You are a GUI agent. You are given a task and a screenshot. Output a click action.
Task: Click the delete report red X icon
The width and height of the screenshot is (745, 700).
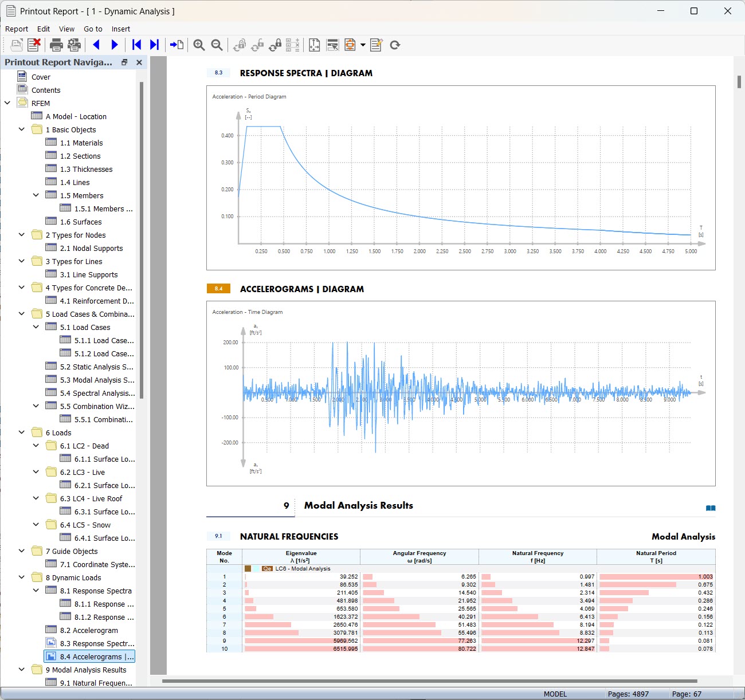click(34, 45)
